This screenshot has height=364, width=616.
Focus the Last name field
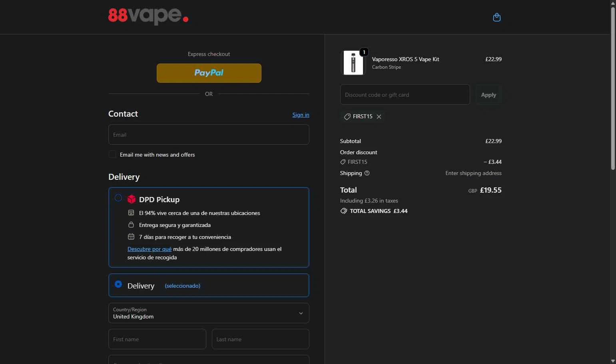click(261, 339)
